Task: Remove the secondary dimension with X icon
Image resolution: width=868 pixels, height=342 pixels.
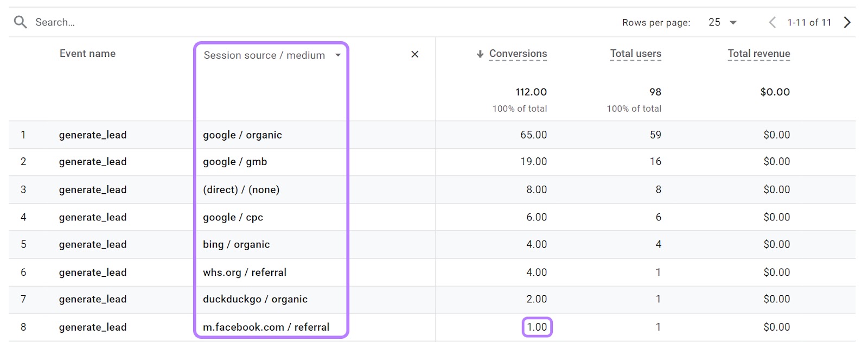Action: point(414,54)
